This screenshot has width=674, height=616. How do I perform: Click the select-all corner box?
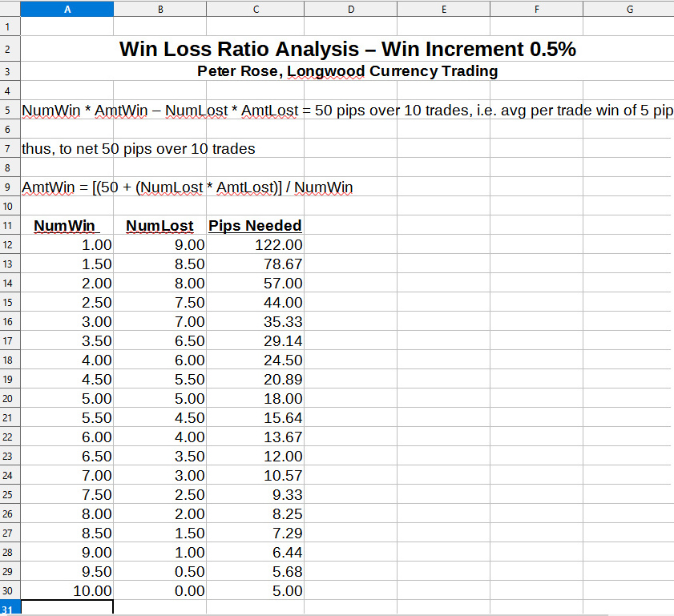coord(9,9)
